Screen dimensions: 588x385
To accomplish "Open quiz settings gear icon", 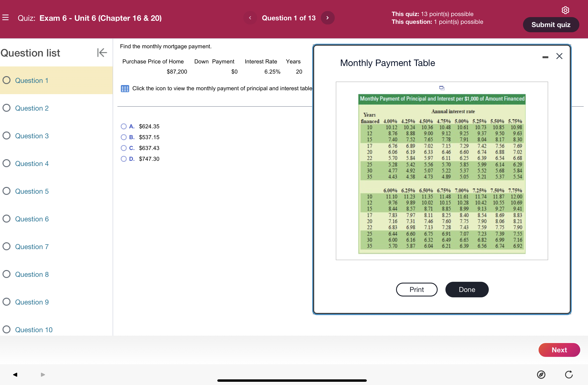I will tap(565, 10).
